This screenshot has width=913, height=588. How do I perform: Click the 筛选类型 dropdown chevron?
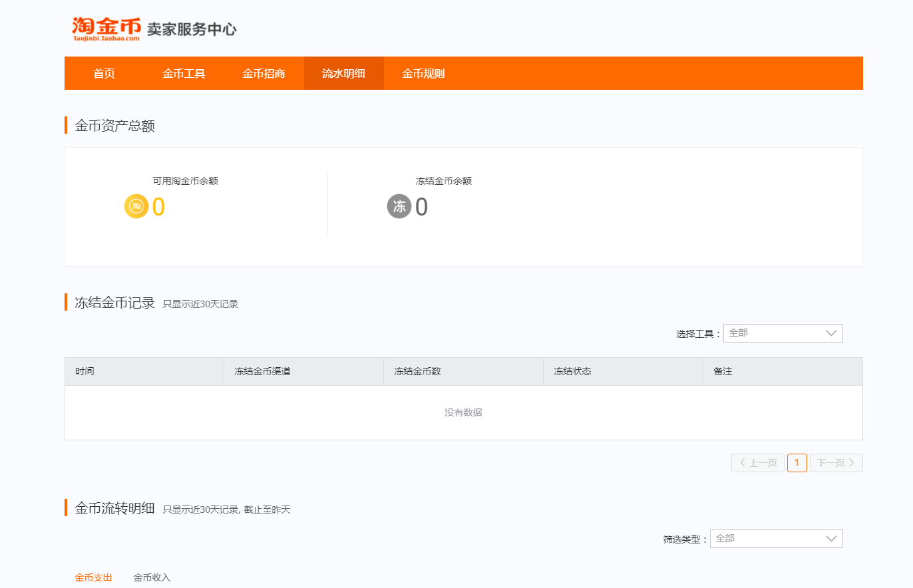(x=831, y=539)
